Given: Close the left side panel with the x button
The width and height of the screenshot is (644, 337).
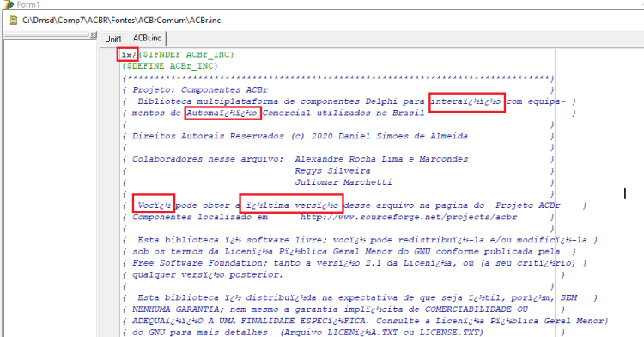Looking at the screenshot, I should pyautogui.click(x=94, y=34).
